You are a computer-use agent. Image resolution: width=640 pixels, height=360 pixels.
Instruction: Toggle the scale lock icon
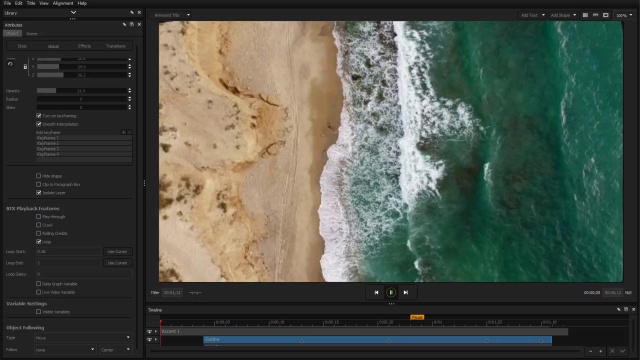pos(25,67)
